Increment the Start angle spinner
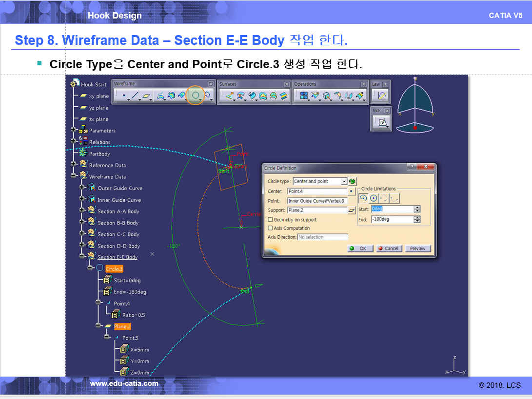 [x=417, y=207]
